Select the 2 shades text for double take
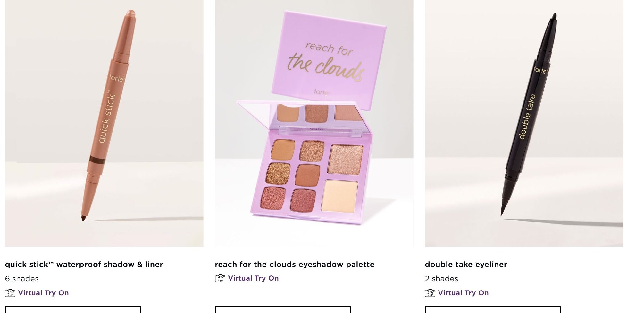 click(441, 279)
